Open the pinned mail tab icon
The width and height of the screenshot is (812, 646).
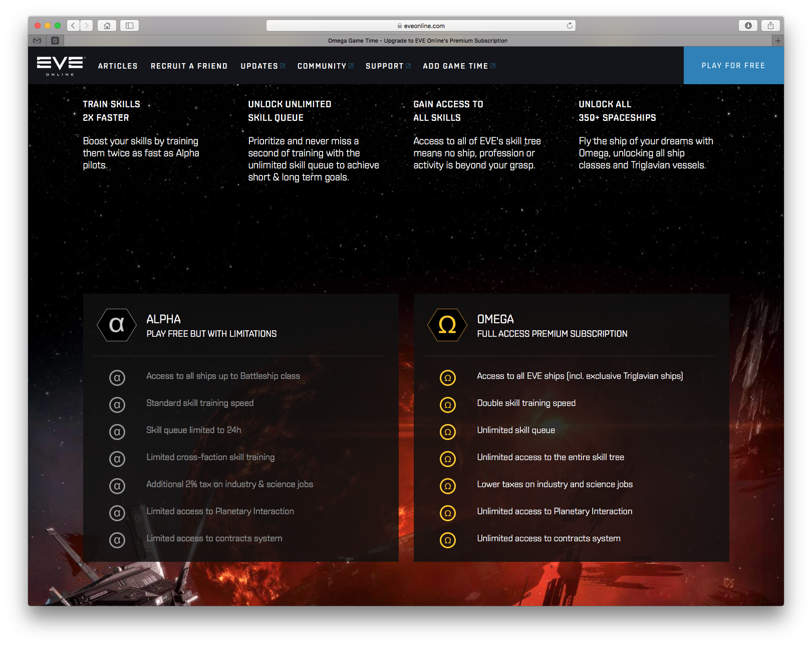37,41
